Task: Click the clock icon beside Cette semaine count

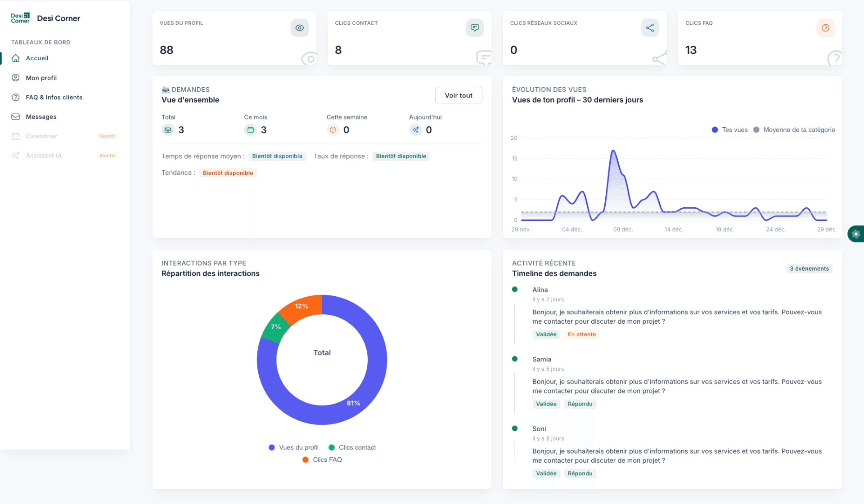Action: 333,130
